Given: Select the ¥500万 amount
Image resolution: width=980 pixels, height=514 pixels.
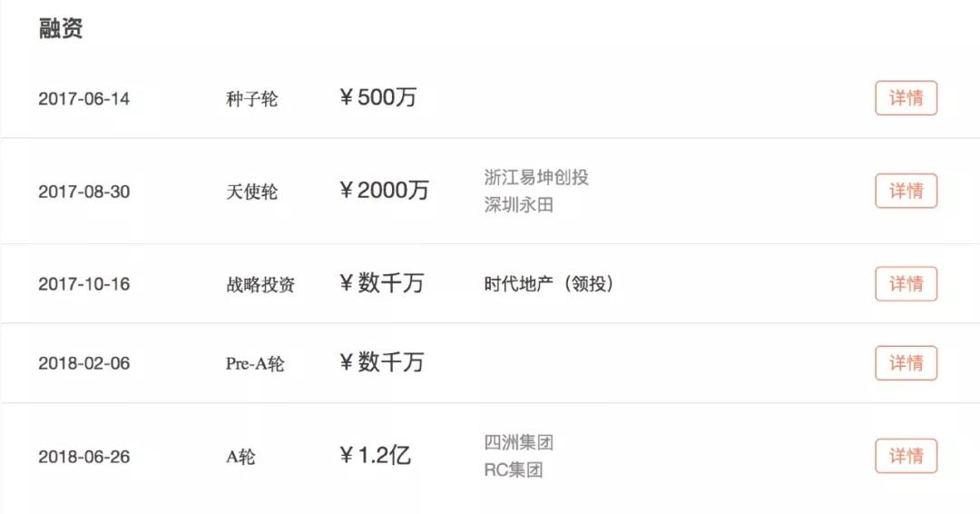Looking at the screenshot, I should point(377,98).
